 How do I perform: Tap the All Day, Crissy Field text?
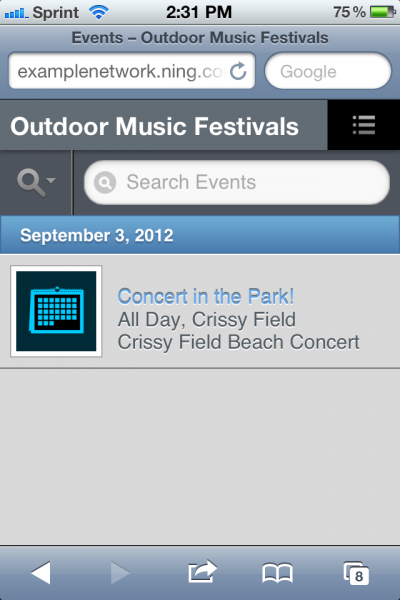click(207, 320)
